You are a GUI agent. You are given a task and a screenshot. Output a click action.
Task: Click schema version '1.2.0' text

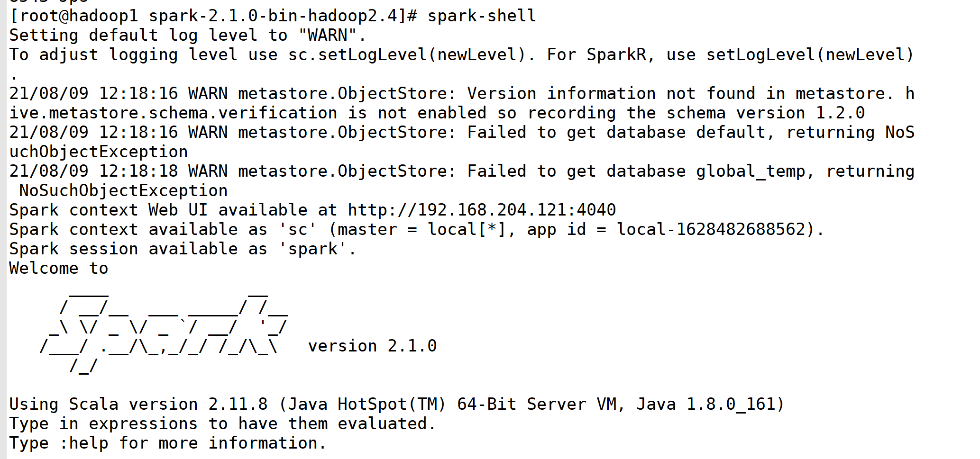pos(840,113)
